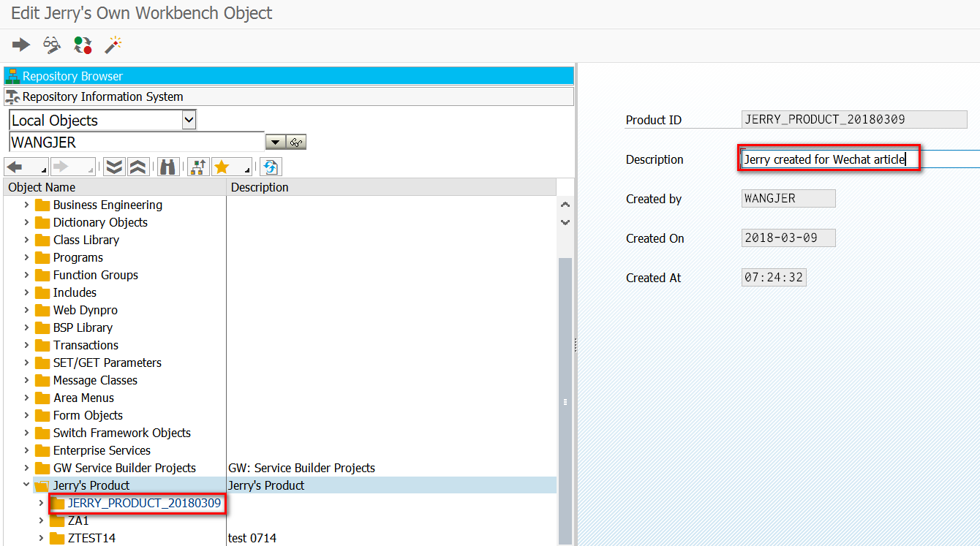
Task: Expand the SET/GET Parameters node
Action: click(26, 363)
